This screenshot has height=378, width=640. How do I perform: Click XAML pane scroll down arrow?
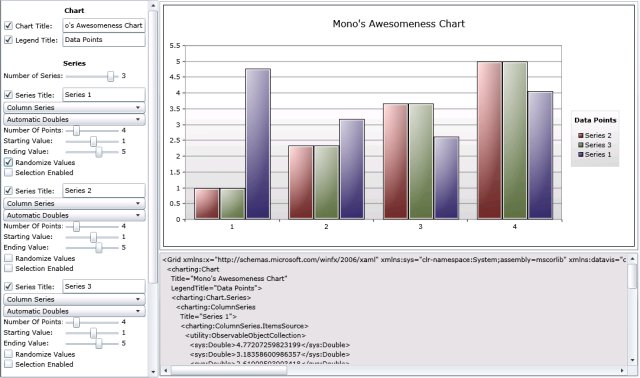click(633, 360)
